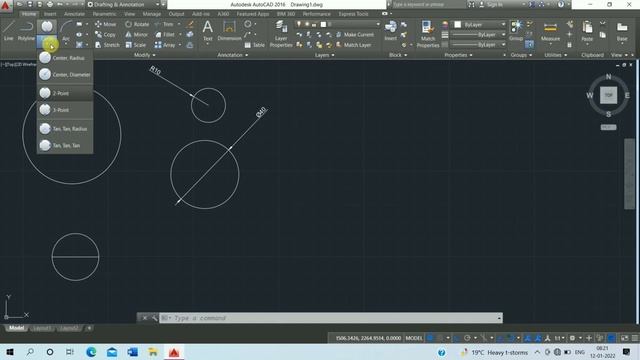Click Make Current layer button
Image resolution: width=640 pixels, height=360 pixels.
[x=355, y=35]
